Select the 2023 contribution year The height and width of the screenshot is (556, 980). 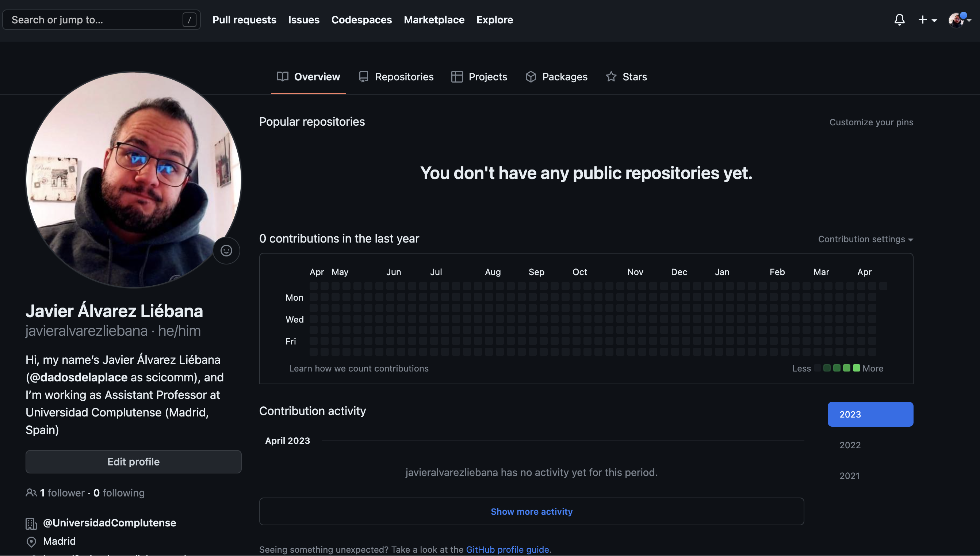[870, 414]
